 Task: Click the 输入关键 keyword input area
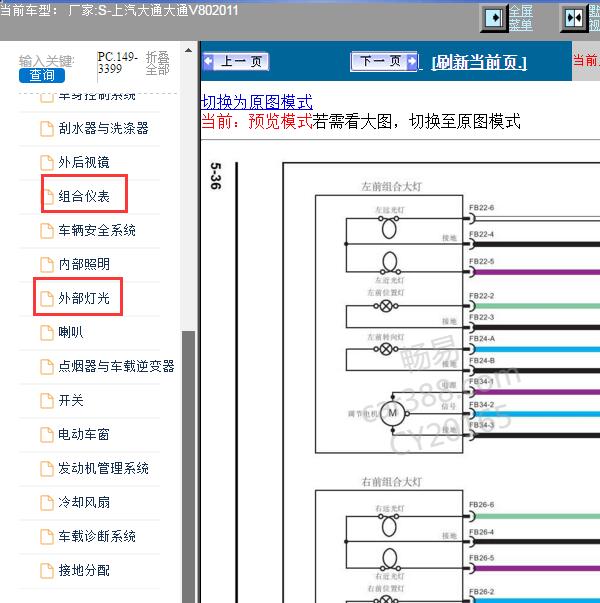tap(47, 61)
